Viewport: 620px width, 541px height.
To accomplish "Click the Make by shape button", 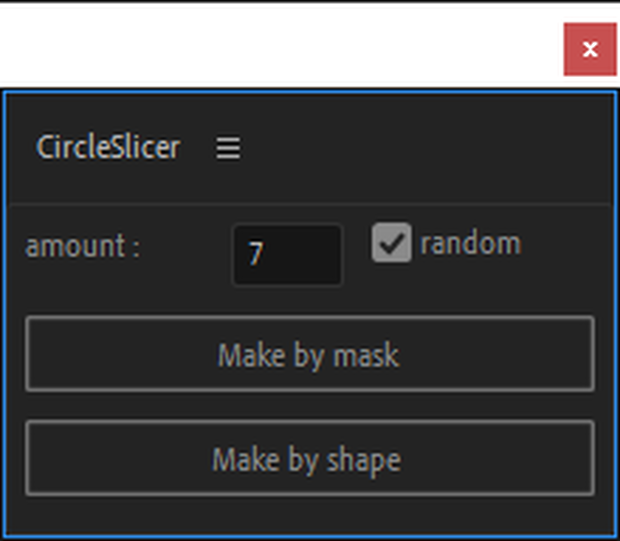I will pyautogui.click(x=310, y=458).
